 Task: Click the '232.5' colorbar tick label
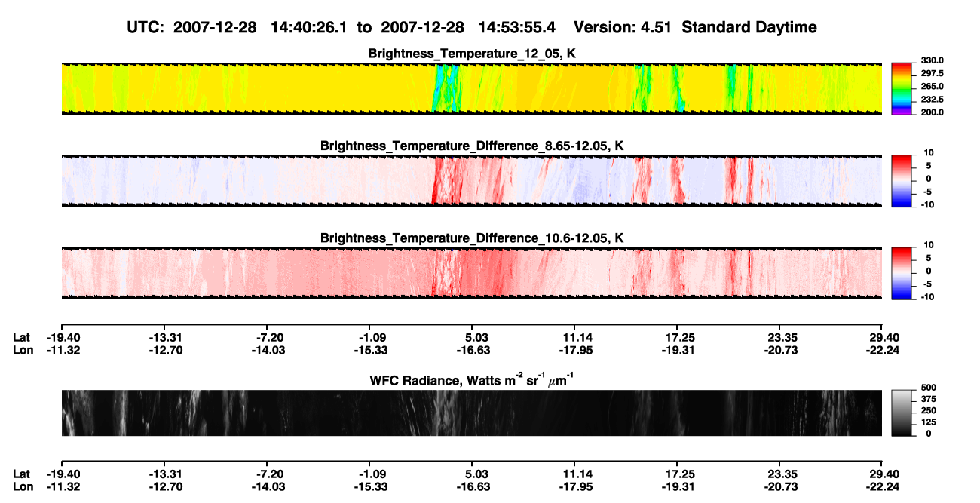pos(930,100)
